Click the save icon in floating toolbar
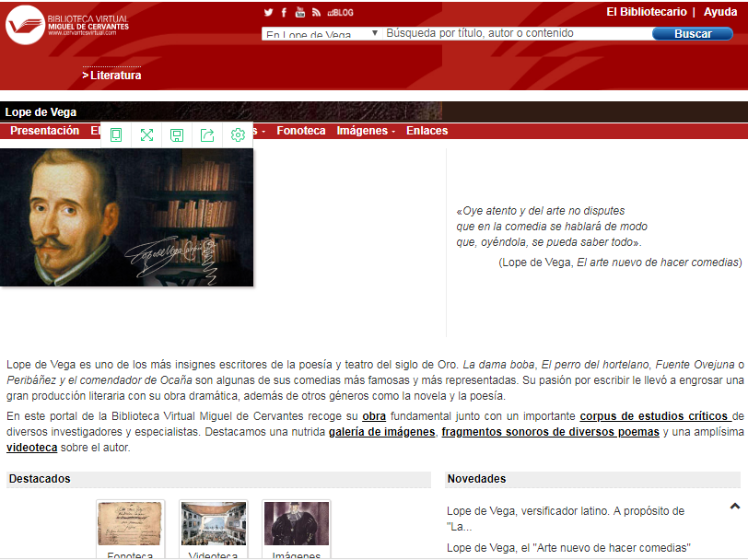This screenshot has width=748, height=560. coord(177,135)
